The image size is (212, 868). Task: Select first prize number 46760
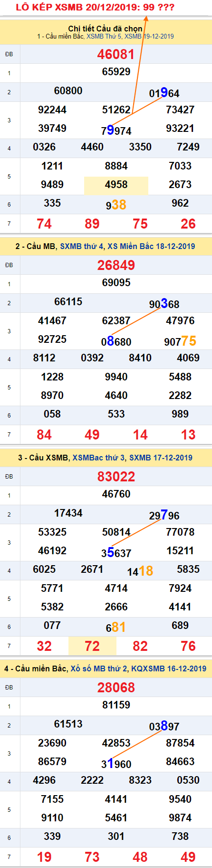116,494
